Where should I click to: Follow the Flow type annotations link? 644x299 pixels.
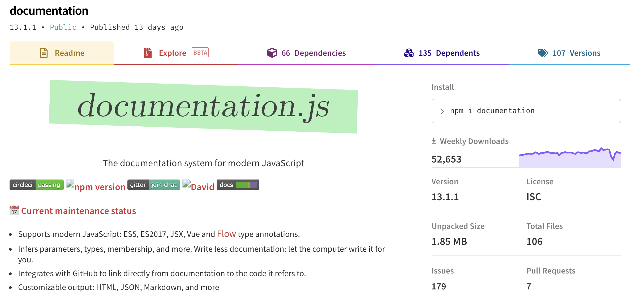[x=226, y=234]
